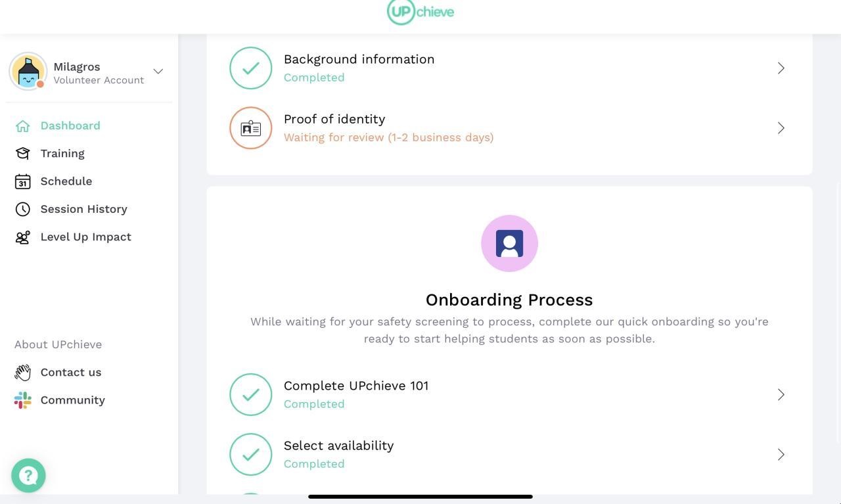Click the Milagros profile avatar
841x504 pixels.
28,72
